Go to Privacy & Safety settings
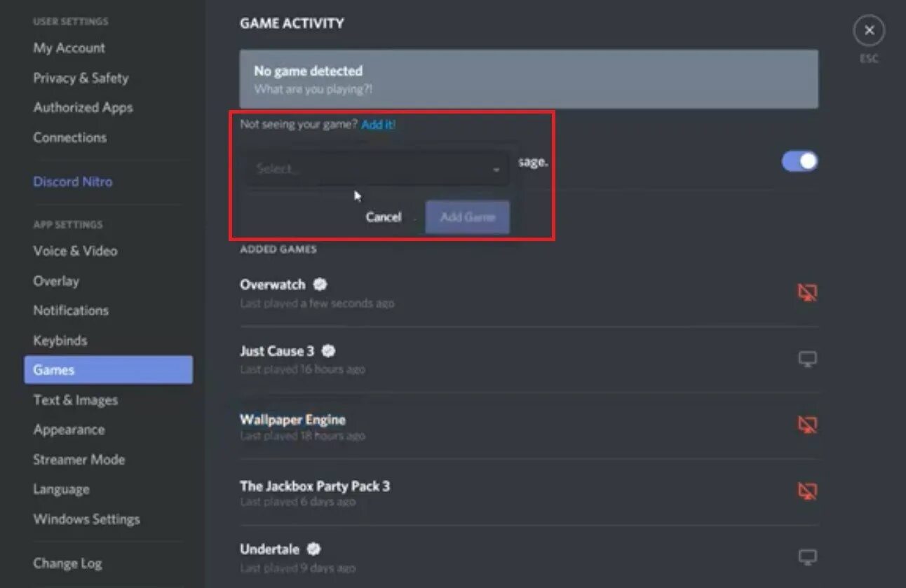The image size is (906, 588). pos(81,78)
